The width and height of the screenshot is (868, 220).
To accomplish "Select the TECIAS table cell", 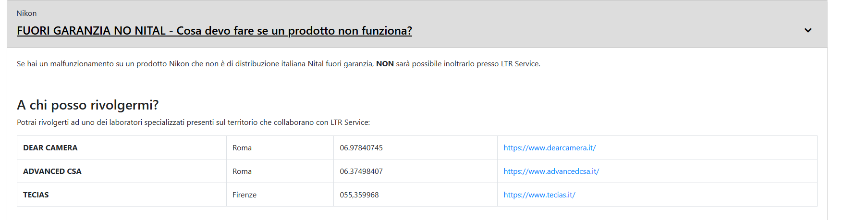I will click(36, 195).
